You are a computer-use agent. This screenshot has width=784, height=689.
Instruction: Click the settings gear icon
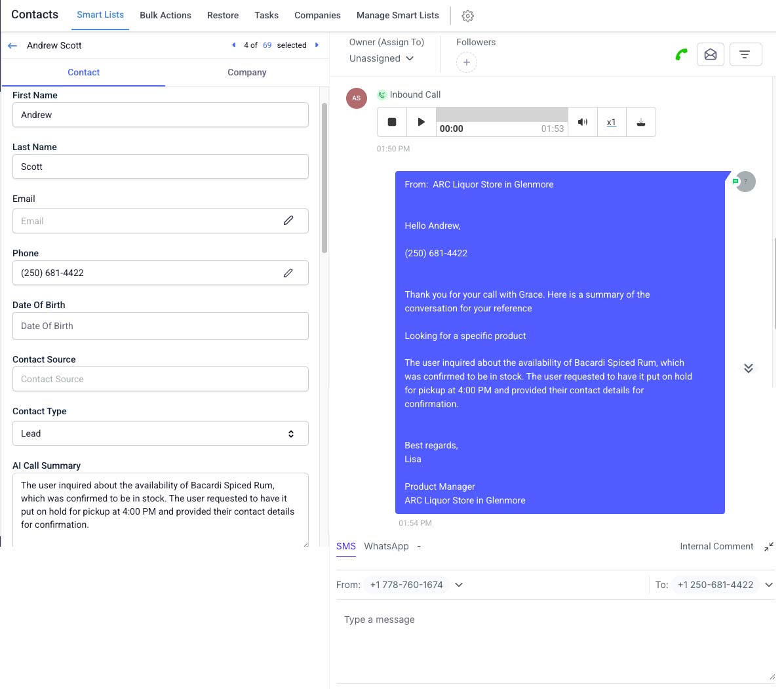coord(467,16)
